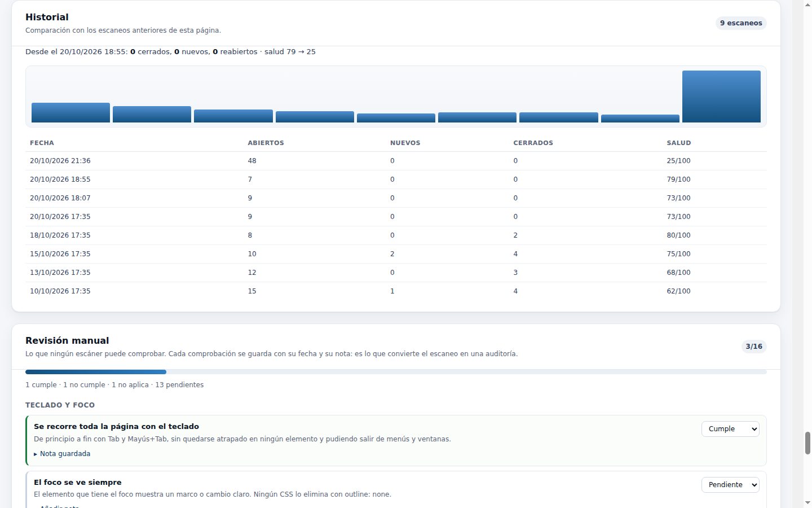Expand the Nota guardada disclosure

[x=62, y=454]
